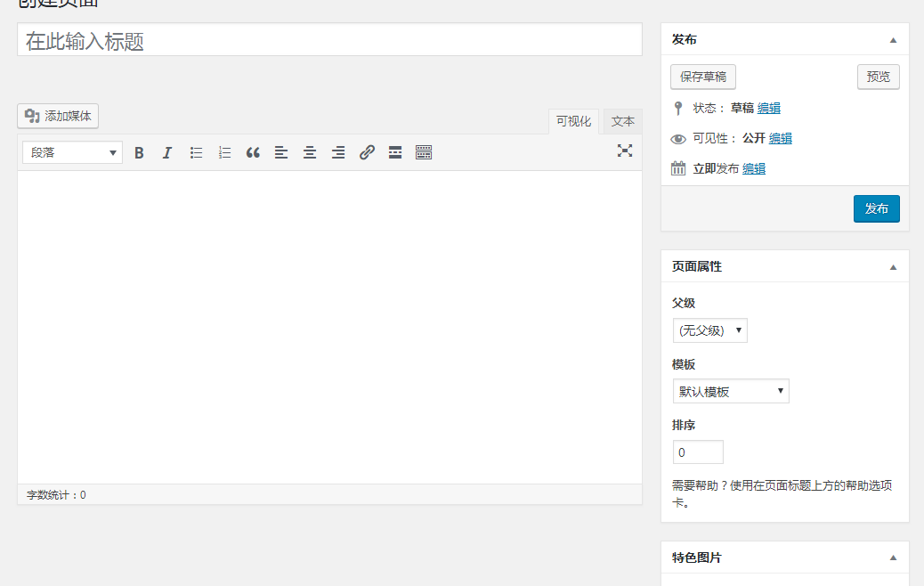Click the 添加媒体 button
Image resolution: width=924 pixels, height=586 pixels.
coord(58,116)
